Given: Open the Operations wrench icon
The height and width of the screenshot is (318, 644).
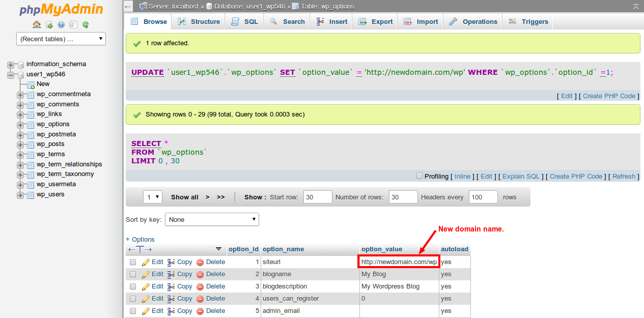Looking at the screenshot, I should [453, 21].
